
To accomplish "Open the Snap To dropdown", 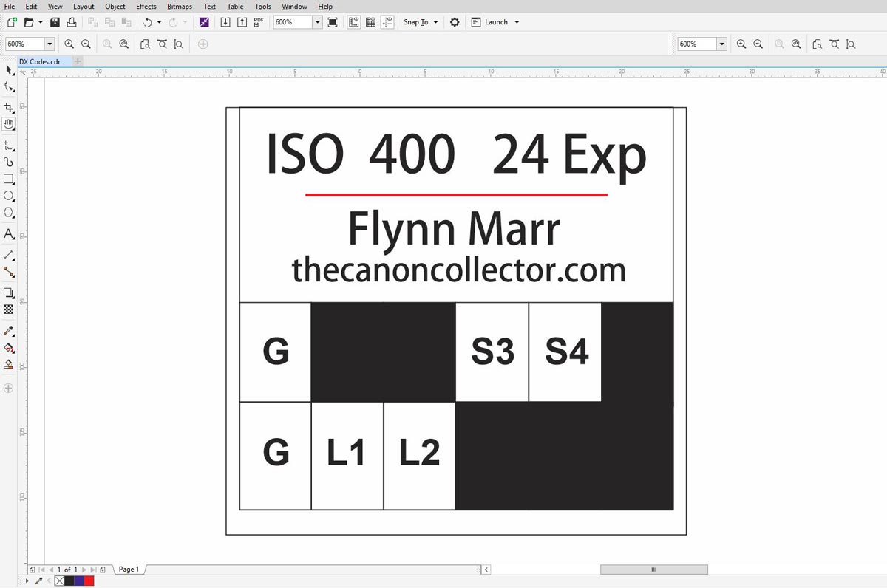I will tap(421, 22).
